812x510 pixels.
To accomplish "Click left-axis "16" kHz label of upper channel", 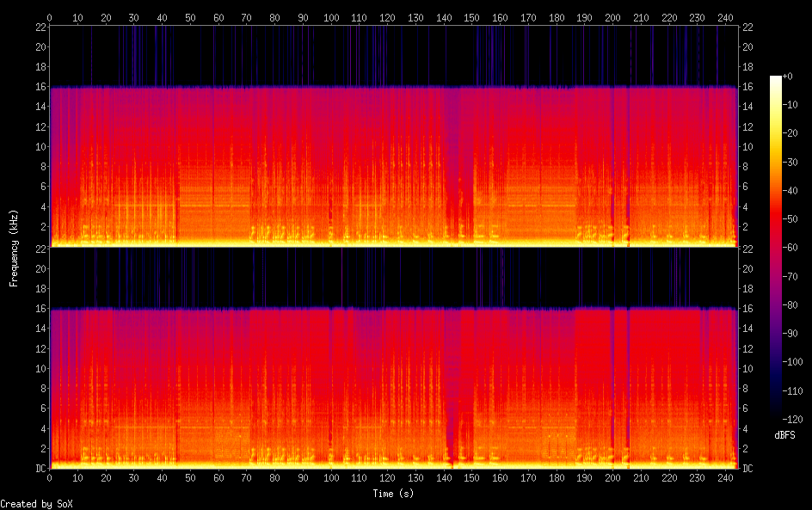I will pos(41,87).
